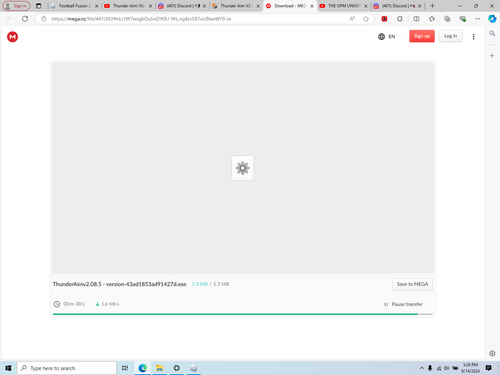Refresh the page
This screenshot has height=375, width=500.
25,19
